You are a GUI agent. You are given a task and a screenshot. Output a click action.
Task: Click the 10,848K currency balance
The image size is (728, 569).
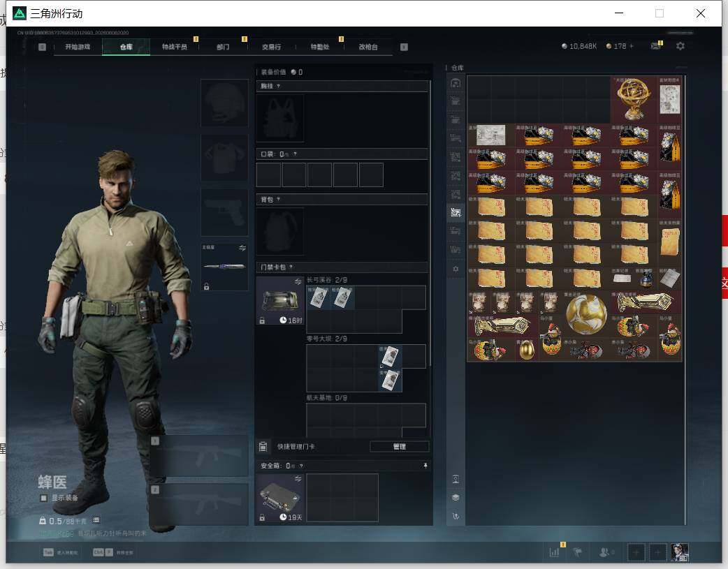(579, 46)
